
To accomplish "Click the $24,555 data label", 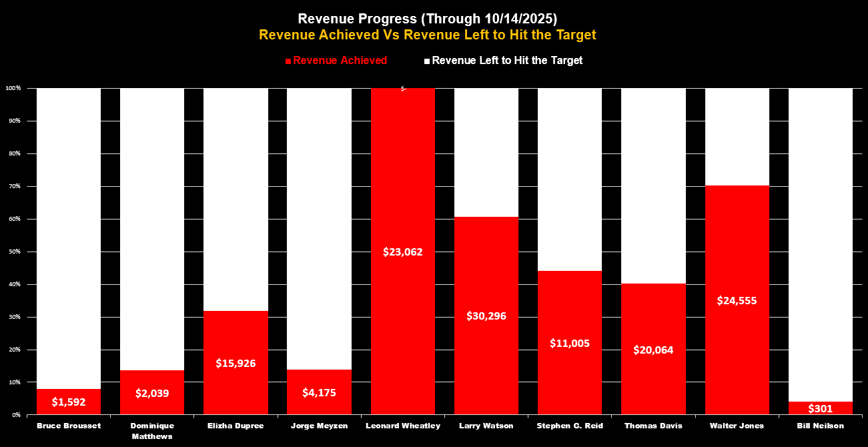I will coord(737,300).
